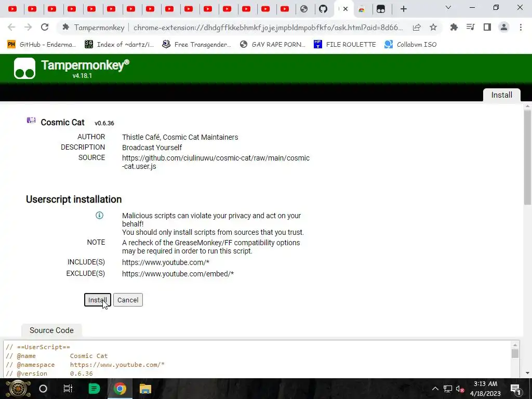
Task: Toggle the browser side panel icon
Action: (487, 27)
